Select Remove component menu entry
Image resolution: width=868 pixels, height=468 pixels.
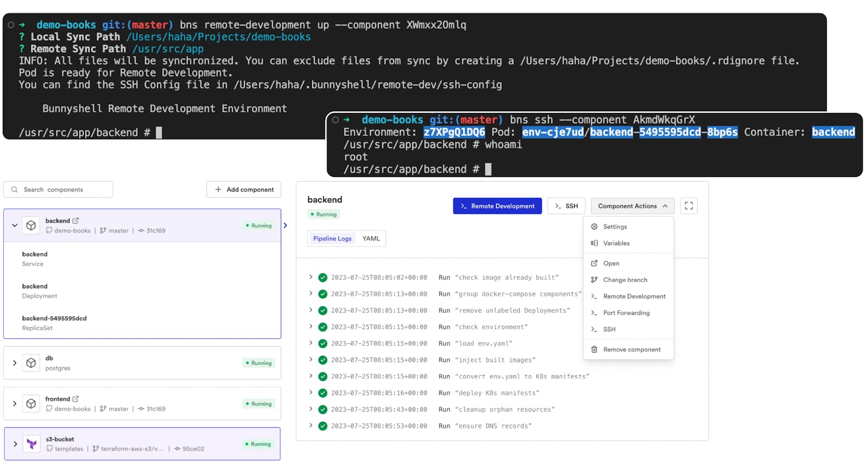631,350
